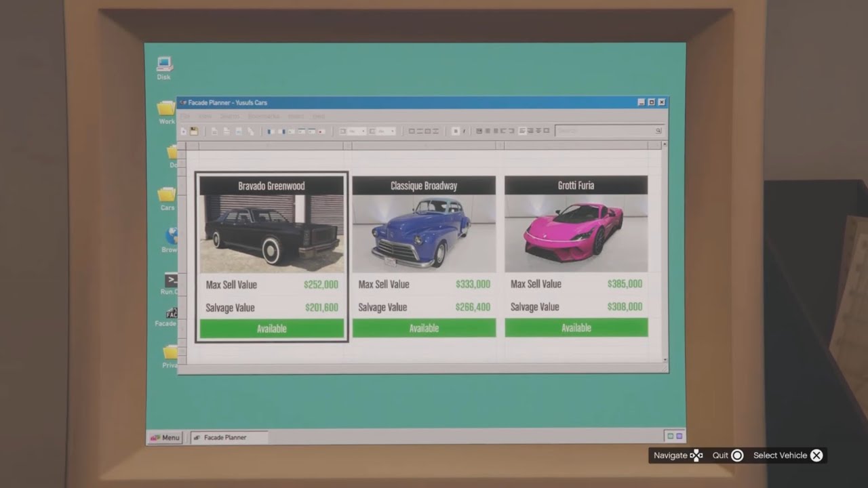This screenshot has height=488, width=868.
Task: Click the scrollbar down arrow
Action: [x=665, y=359]
